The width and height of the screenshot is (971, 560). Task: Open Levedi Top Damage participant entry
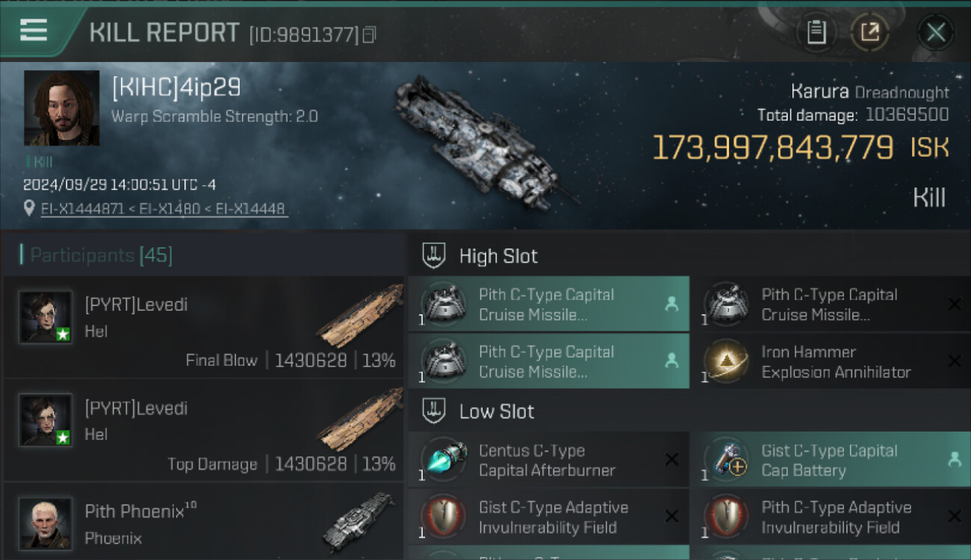pos(202,429)
